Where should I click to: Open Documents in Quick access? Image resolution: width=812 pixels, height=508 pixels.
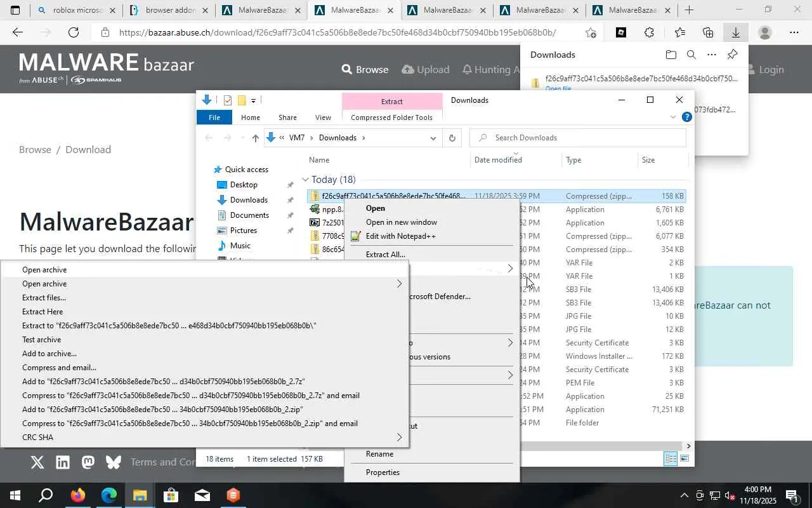pyautogui.click(x=249, y=215)
